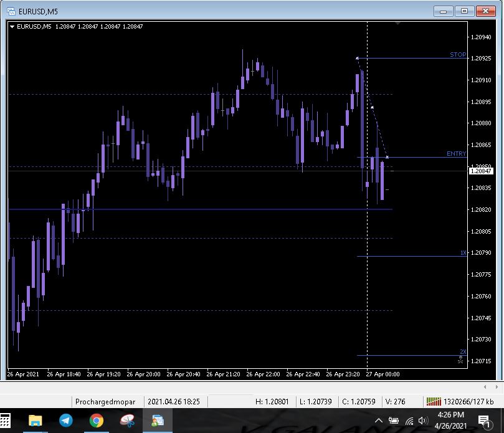
Task: Minimize the EURUSD,M5 chart window
Action: click(443, 12)
